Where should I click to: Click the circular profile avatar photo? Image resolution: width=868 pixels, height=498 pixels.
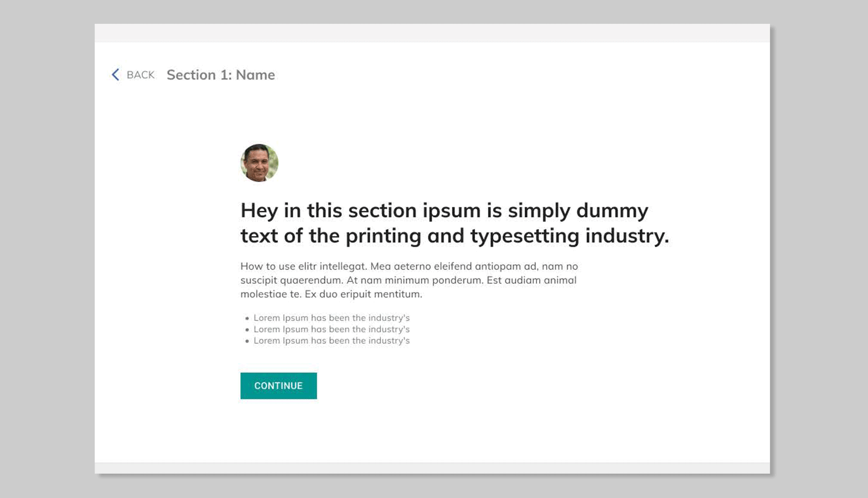(259, 163)
